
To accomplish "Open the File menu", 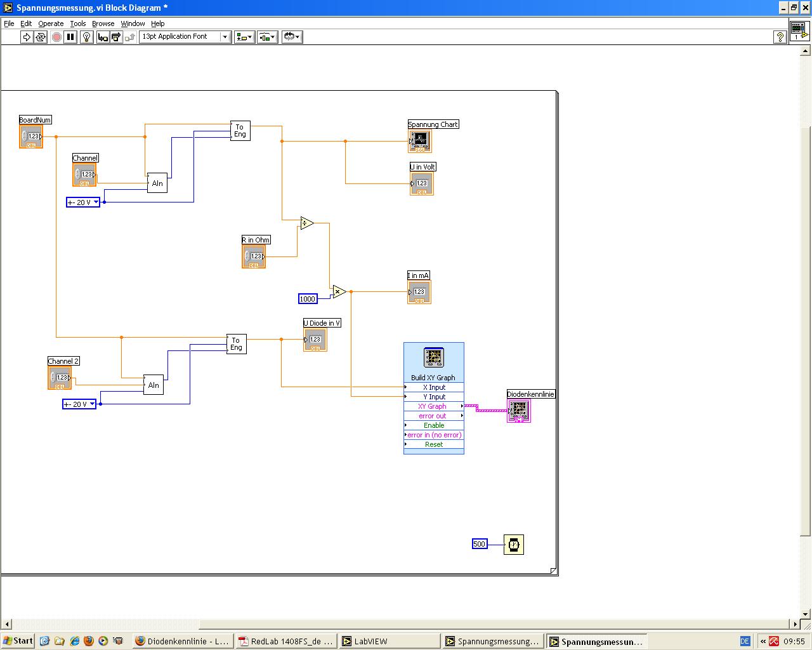I will tap(9, 23).
